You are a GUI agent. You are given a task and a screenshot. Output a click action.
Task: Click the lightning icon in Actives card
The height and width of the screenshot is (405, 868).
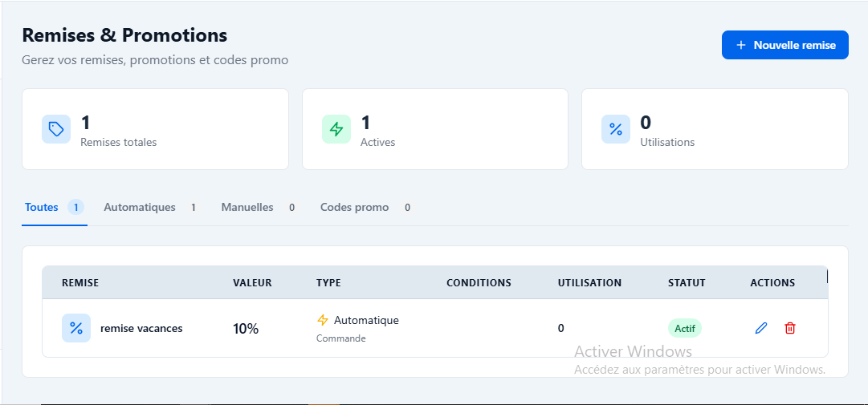tap(336, 129)
